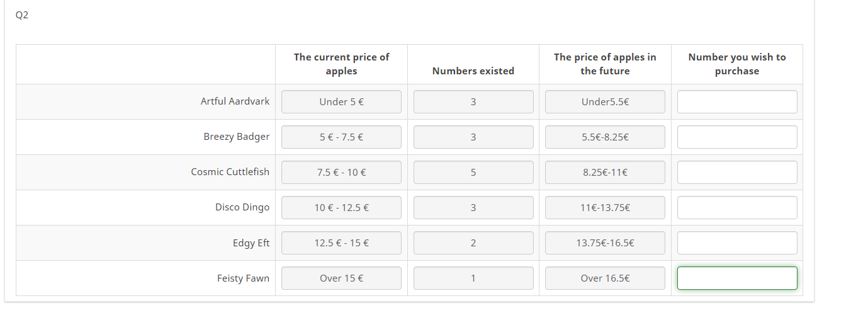Click the 'Over 15 €' current price field
Viewport: 868px width, 315px height.
(341, 278)
